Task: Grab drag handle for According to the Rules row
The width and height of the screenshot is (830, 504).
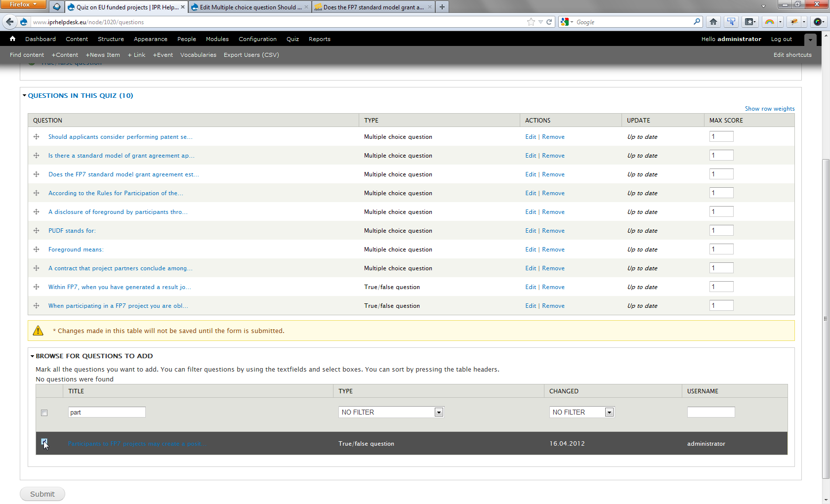Action: (x=36, y=193)
